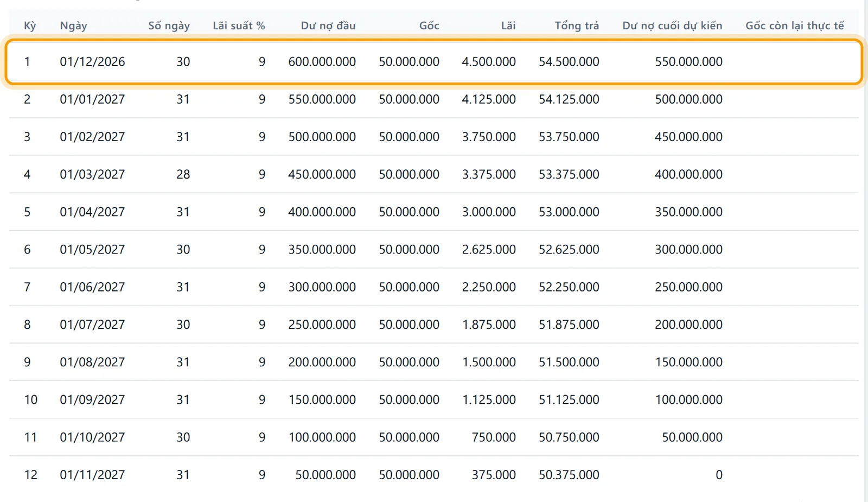The height and width of the screenshot is (502, 868).
Task: Select the date cell 01/05/2027
Action: click(x=92, y=250)
